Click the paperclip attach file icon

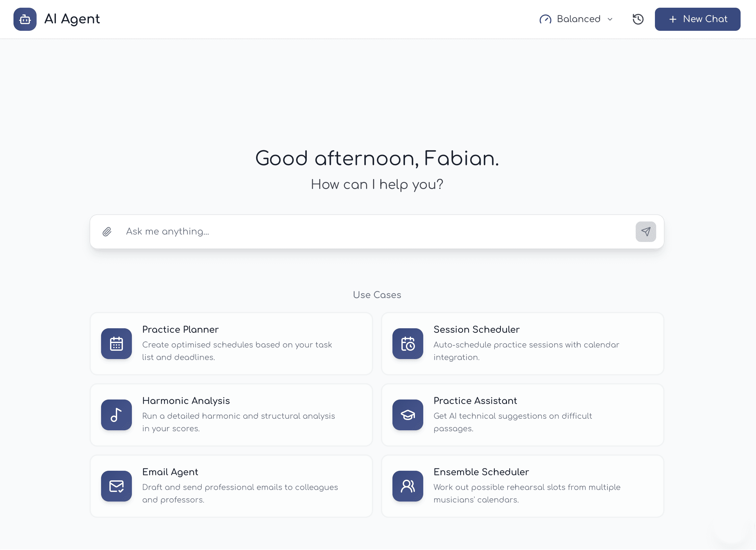point(107,232)
